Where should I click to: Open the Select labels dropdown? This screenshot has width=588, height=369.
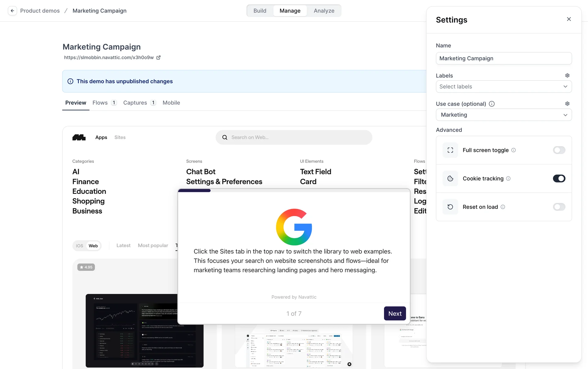pyautogui.click(x=503, y=87)
